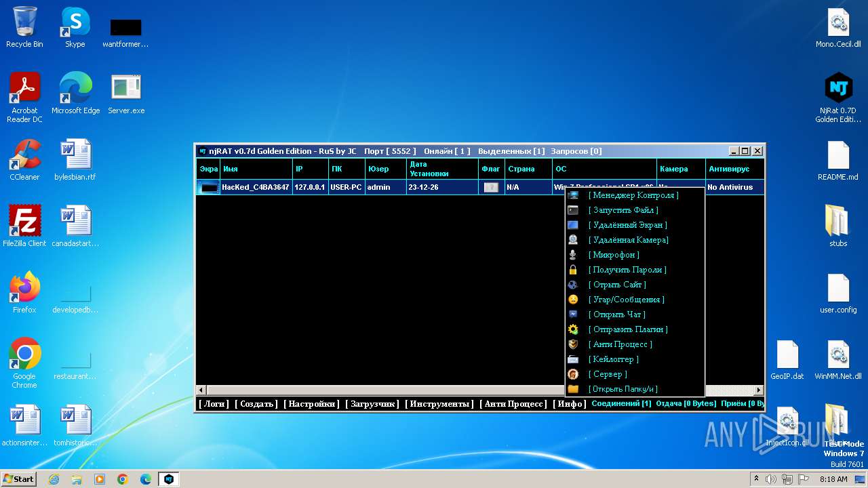The height and width of the screenshot is (488, 868).
Task: Select Открыть Чат in the context menu
Action: point(616,314)
